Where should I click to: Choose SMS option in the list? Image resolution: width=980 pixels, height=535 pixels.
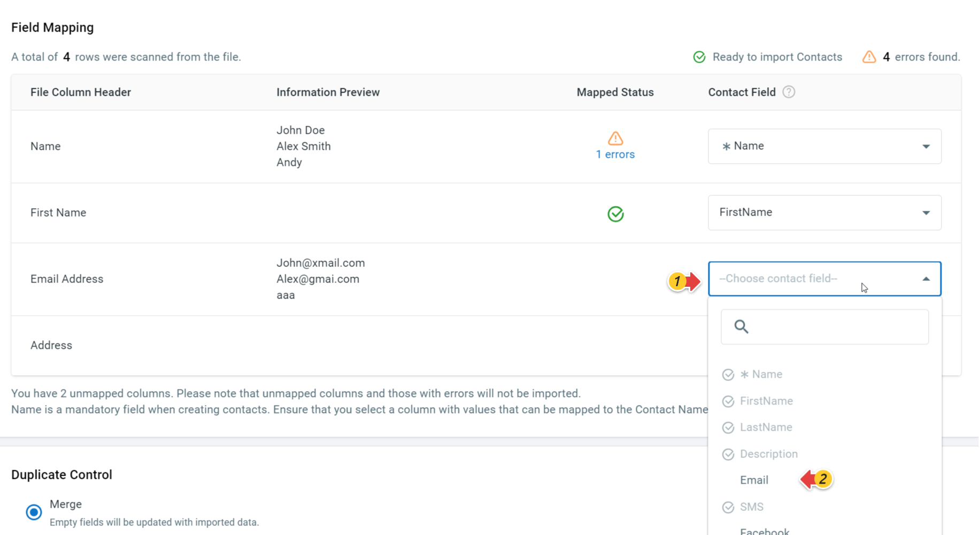click(x=752, y=507)
